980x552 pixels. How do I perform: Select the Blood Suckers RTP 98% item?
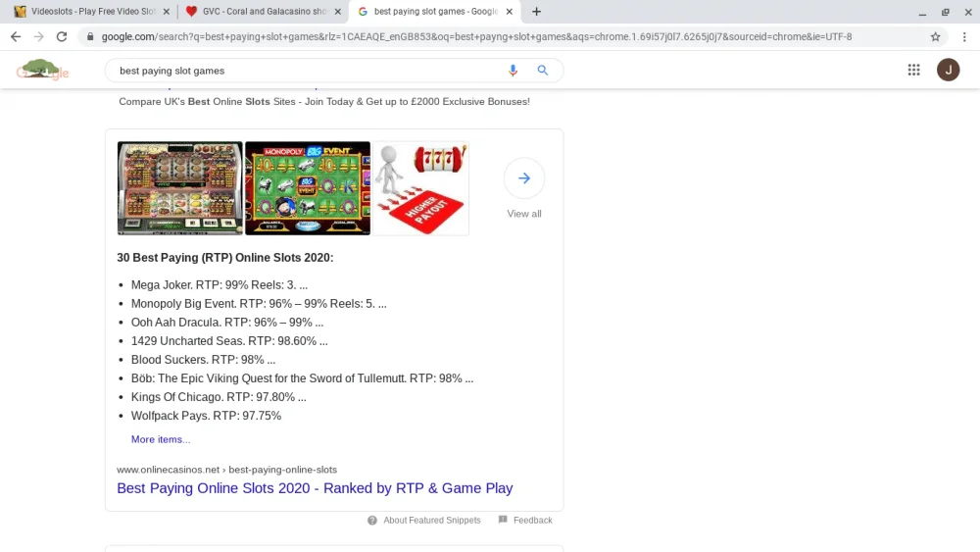(x=203, y=360)
